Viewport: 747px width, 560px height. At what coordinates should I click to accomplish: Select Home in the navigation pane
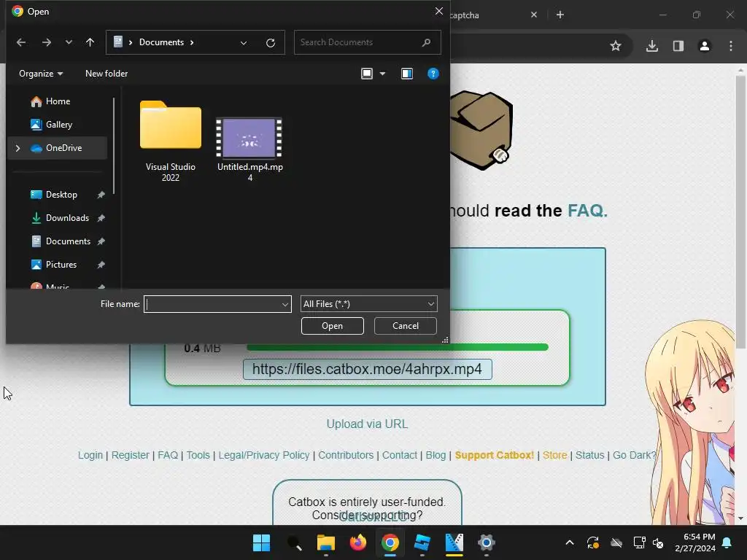pos(58,101)
